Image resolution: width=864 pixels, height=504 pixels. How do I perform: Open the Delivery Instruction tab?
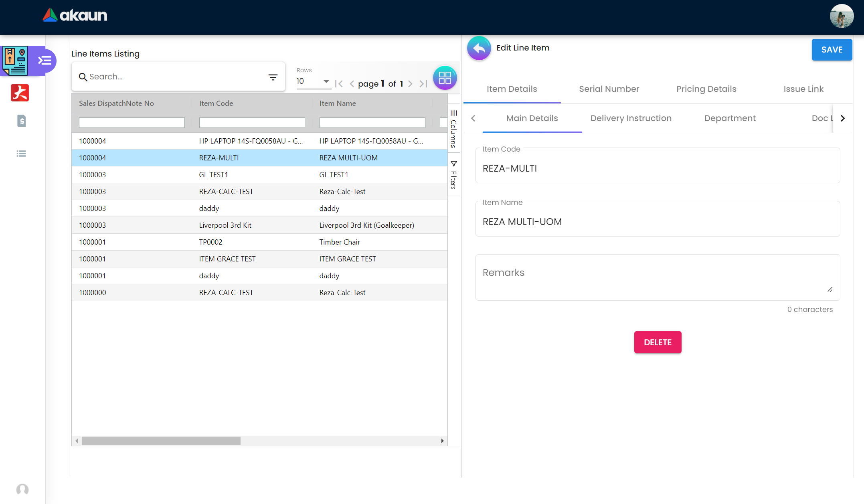(631, 118)
